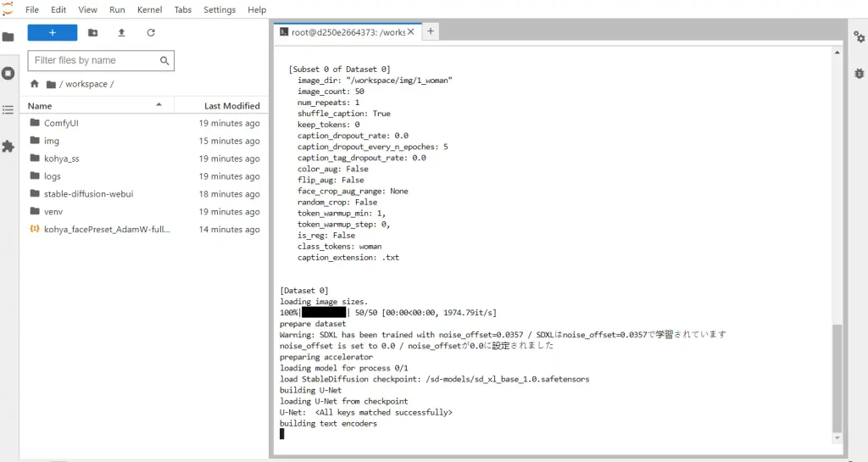The height and width of the screenshot is (462, 868).
Task: Open the debugger bug icon
Action: (x=859, y=74)
